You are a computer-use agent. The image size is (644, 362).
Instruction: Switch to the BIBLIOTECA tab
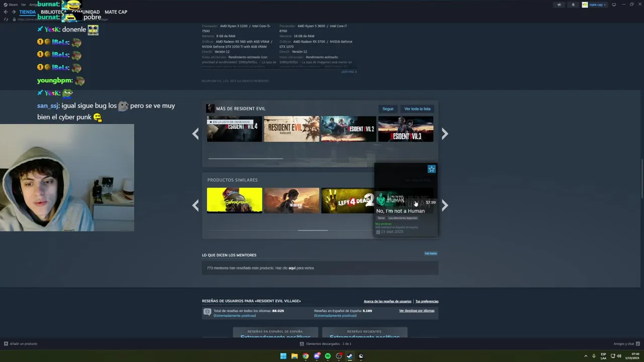(x=53, y=12)
